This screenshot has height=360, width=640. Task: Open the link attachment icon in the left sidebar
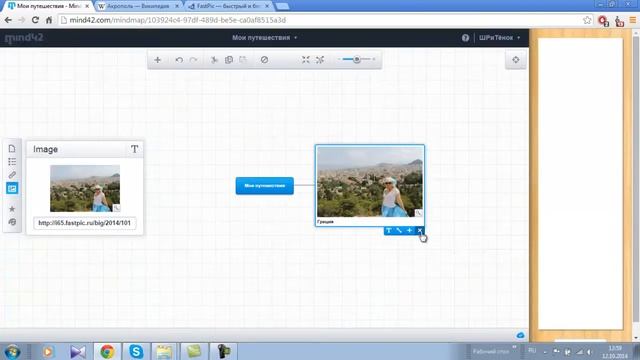click(12, 175)
